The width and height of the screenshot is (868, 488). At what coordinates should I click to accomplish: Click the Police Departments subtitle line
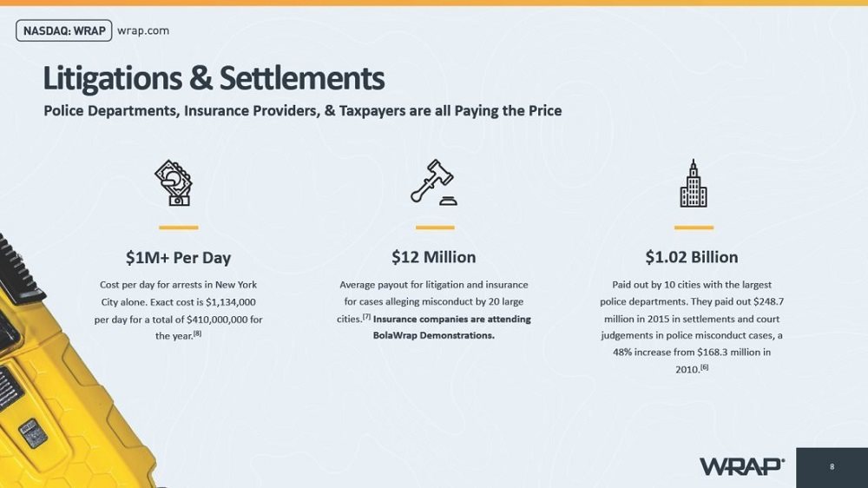[303, 111]
